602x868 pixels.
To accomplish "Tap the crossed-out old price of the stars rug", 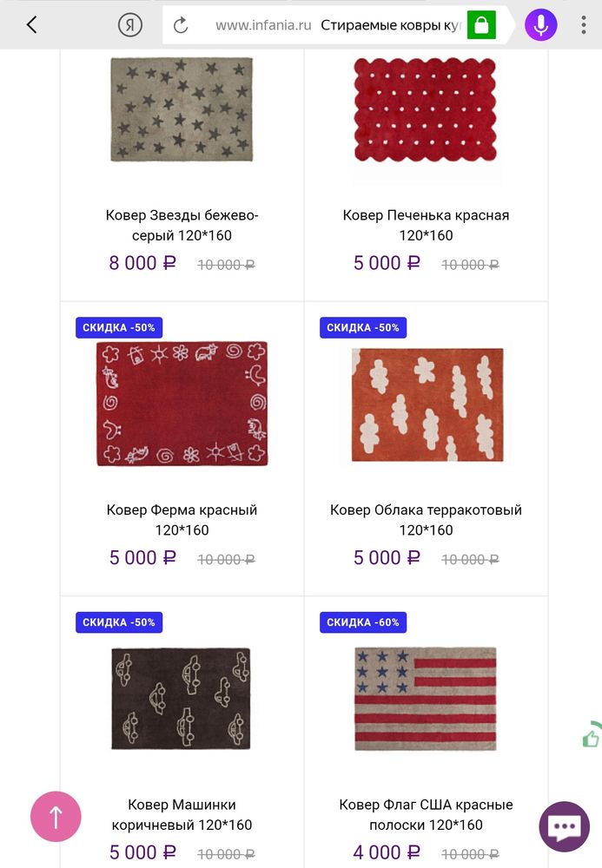I will [226, 264].
